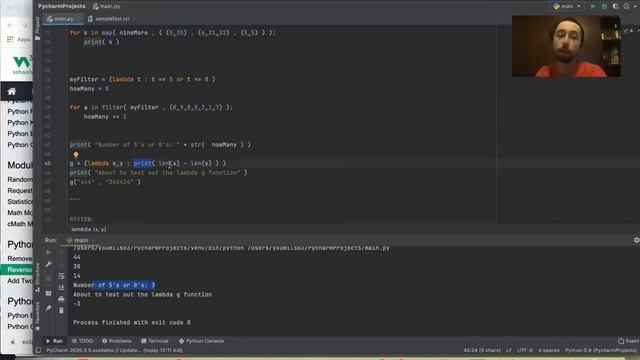Open the Apps shortcut in browser window

pos(20,39)
